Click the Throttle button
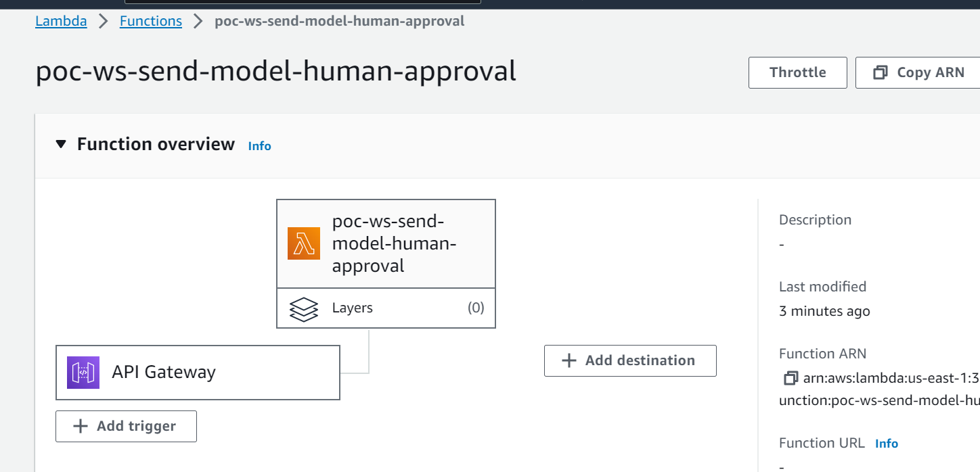Image resolution: width=980 pixels, height=472 pixels. click(x=797, y=72)
